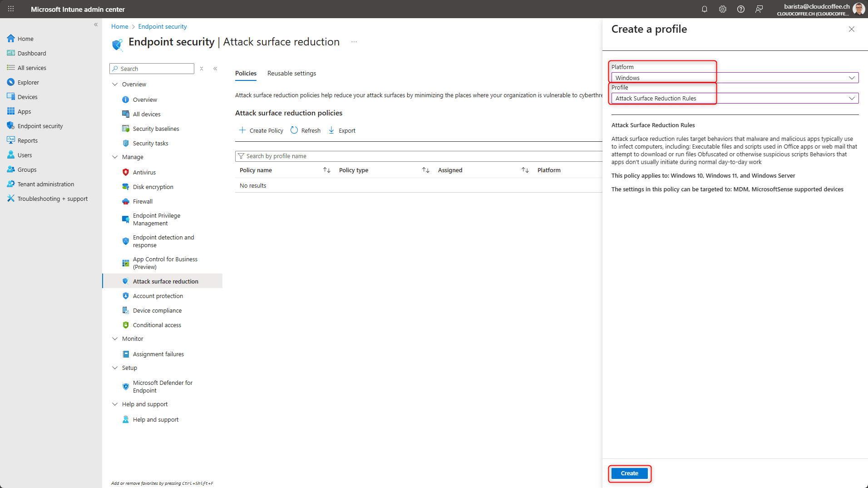Open the Profile dropdown

[x=735, y=98]
